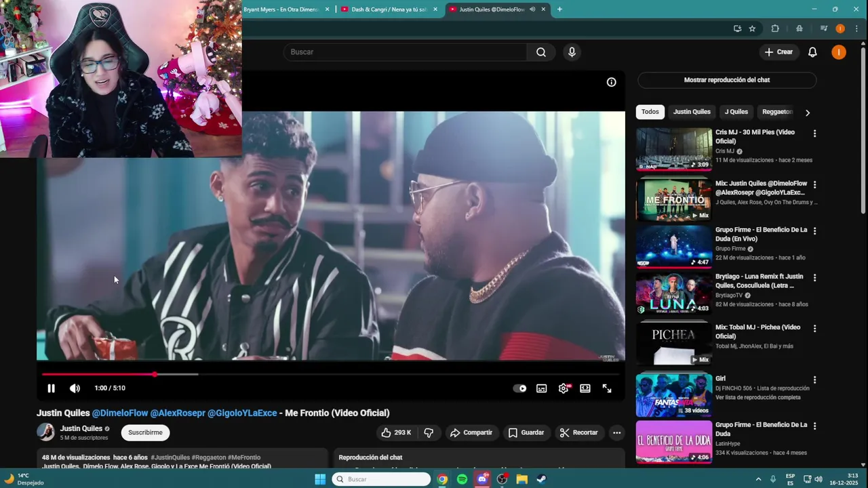Viewport: 868px width, 488px height.
Task: Open options for Beneficio De La Duda En Vivo
Action: point(814,231)
